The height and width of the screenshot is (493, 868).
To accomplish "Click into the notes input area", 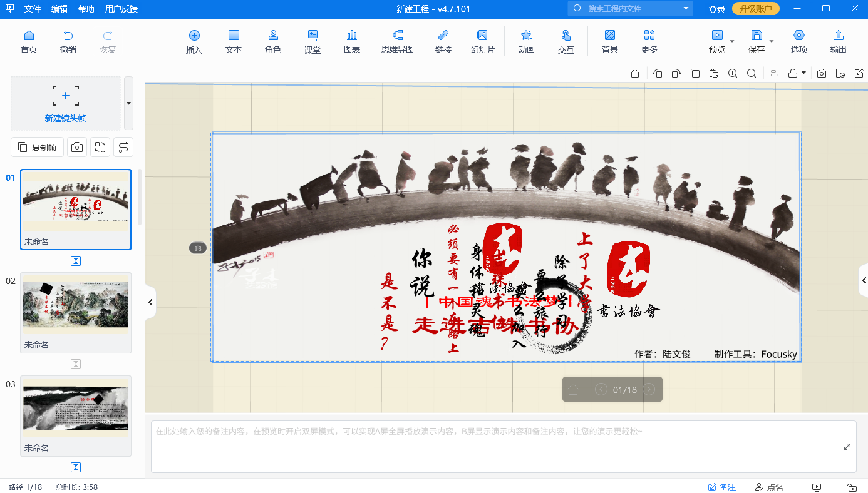I will [x=495, y=447].
